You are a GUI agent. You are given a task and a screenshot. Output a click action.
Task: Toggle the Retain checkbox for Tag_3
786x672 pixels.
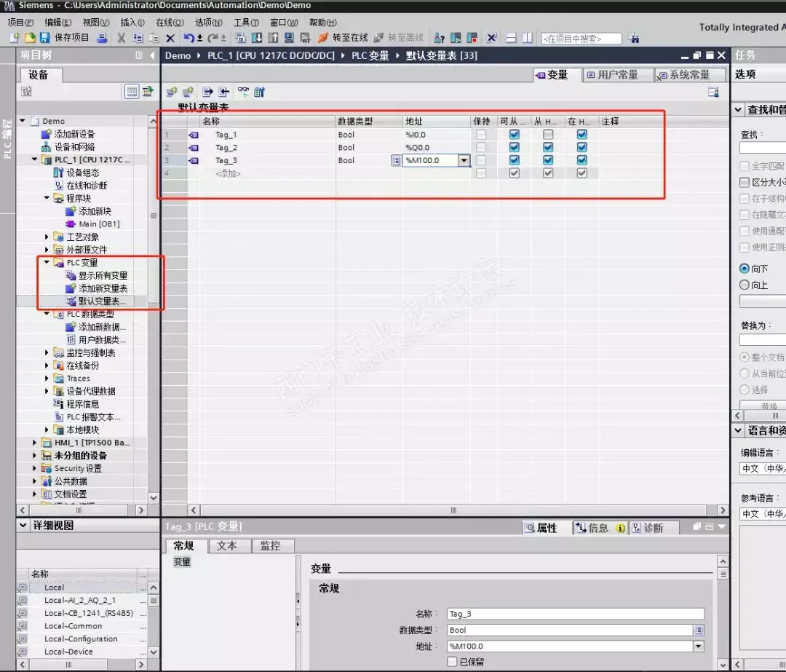click(x=481, y=160)
